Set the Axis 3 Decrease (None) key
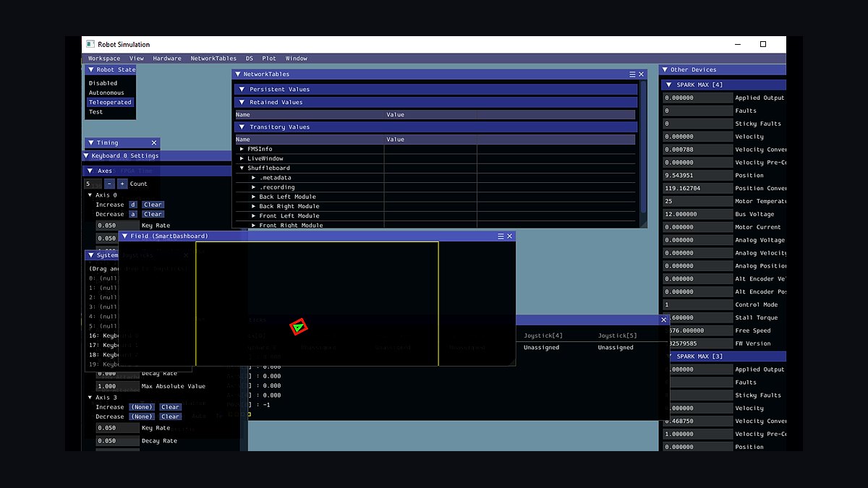This screenshot has width=868, height=488. click(142, 416)
